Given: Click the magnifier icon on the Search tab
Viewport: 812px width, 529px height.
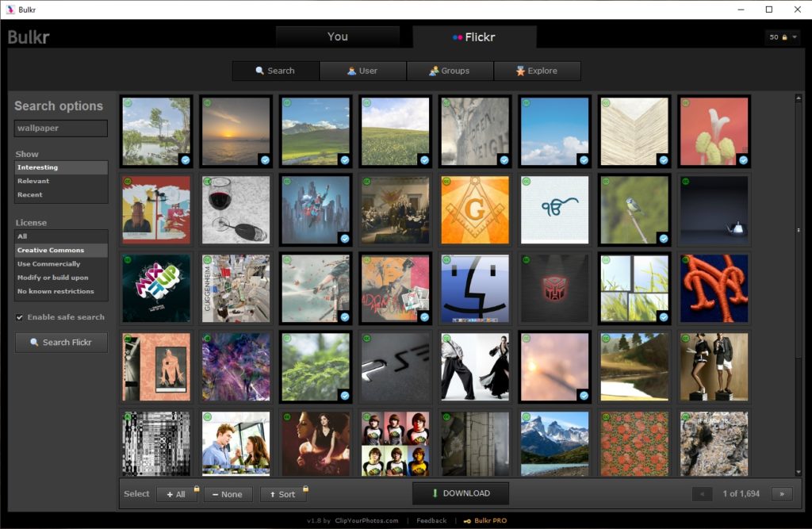Looking at the screenshot, I should 258,71.
